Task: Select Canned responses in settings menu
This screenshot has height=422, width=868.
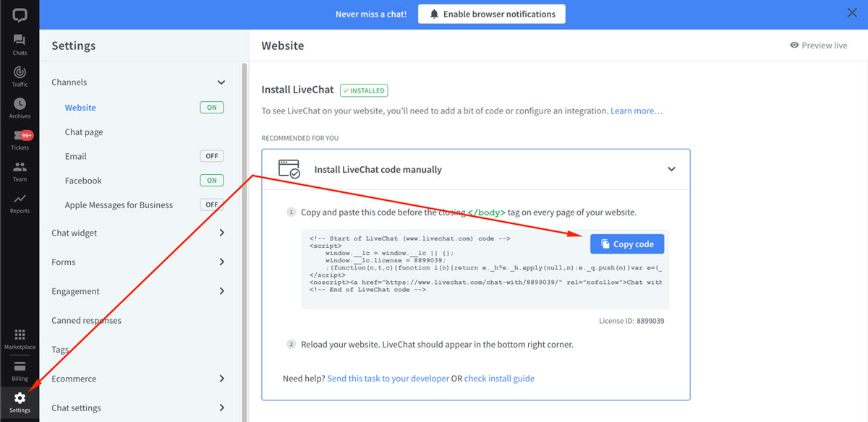Action: [86, 320]
